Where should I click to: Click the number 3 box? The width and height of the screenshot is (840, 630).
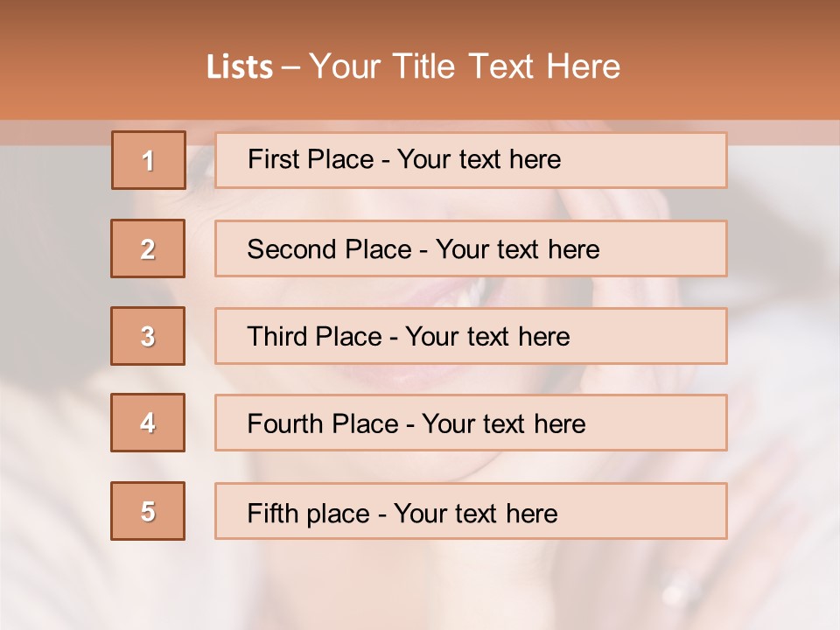tap(148, 336)
